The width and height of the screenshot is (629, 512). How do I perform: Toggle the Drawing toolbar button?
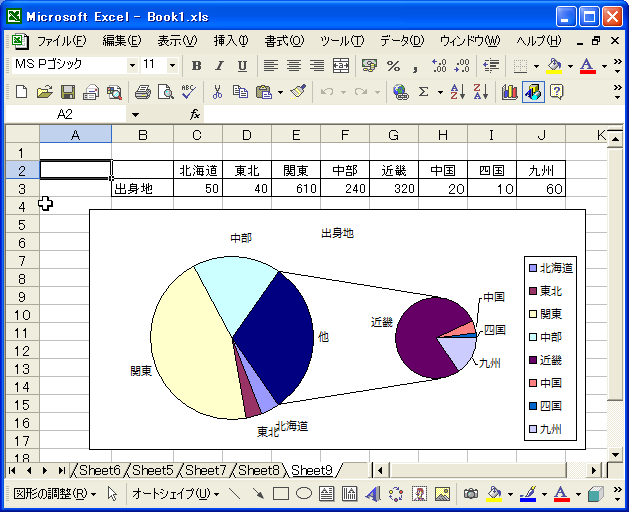click(x=533, y=92)
